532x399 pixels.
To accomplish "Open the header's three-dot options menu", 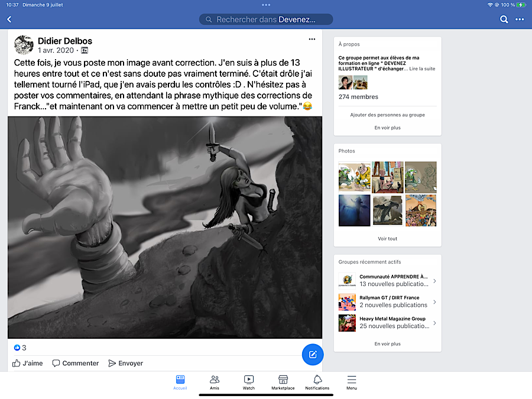I will tap(520, 20).
